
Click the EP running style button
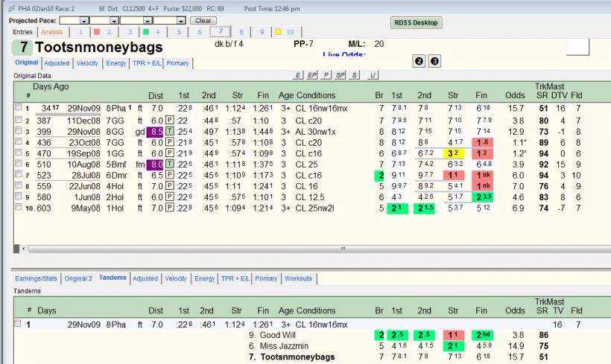[312, 75]
